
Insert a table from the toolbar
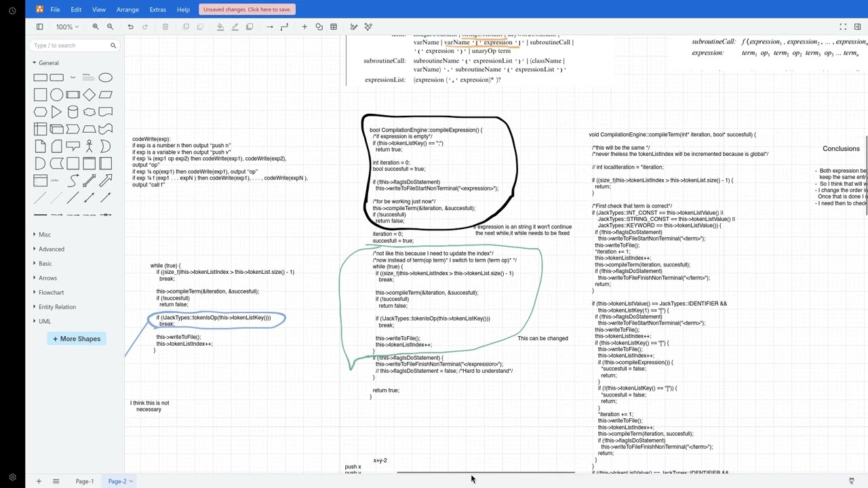click(334, 26)
